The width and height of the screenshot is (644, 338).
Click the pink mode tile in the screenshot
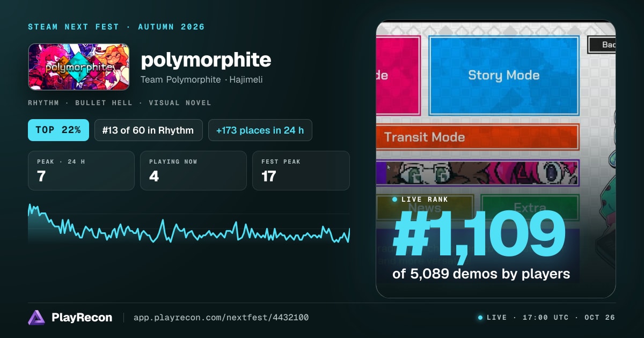tap(398, 75)
